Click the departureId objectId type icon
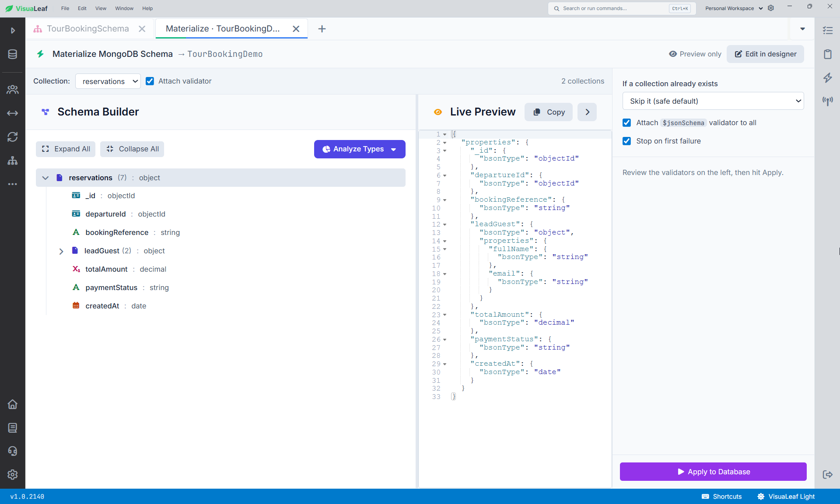840x504 pixels. 76,214
